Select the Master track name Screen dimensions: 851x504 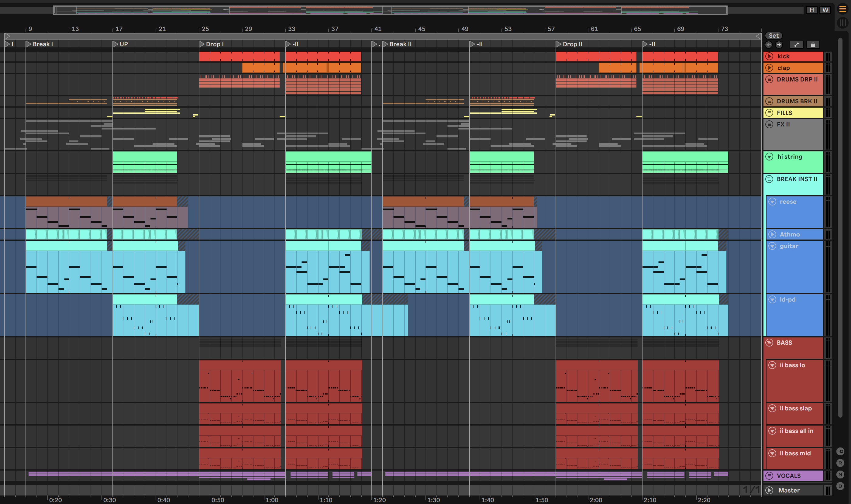click(789, 490)
